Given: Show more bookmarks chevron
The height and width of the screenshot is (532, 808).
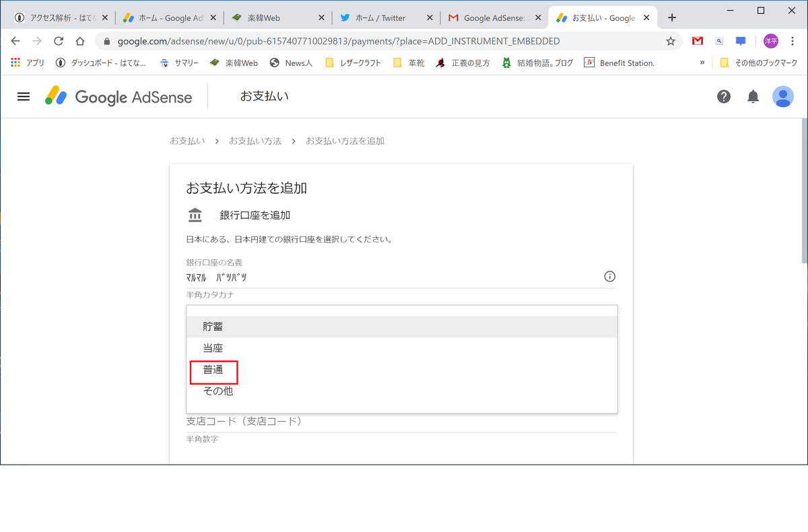Looking at the screenshot, I should [702, 63].
